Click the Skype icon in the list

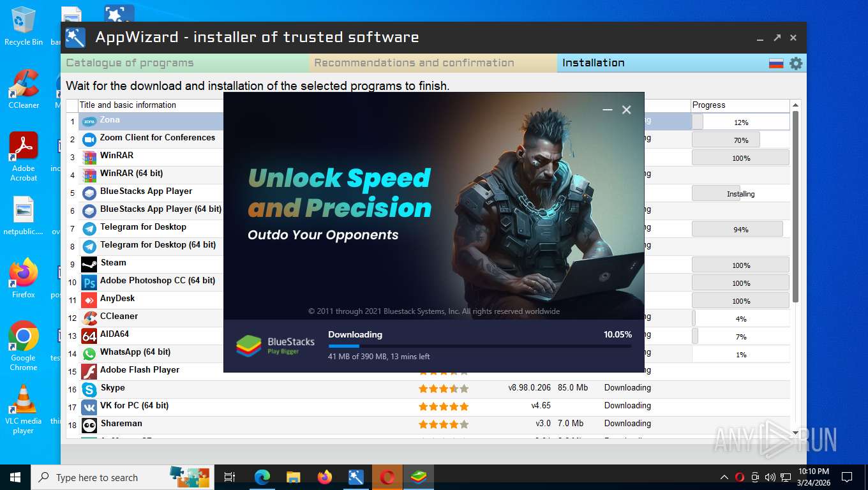pyautogui.click(x=89, y=389)
